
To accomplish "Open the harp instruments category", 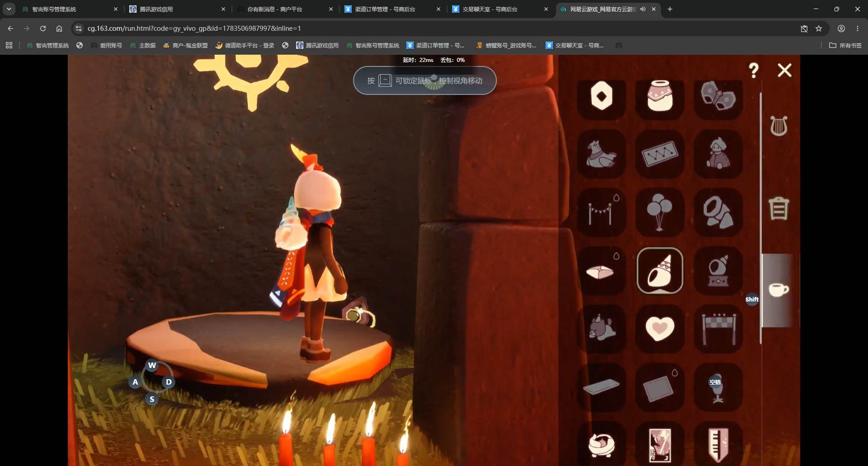I will pyautogui.click(x=778, y=126).
